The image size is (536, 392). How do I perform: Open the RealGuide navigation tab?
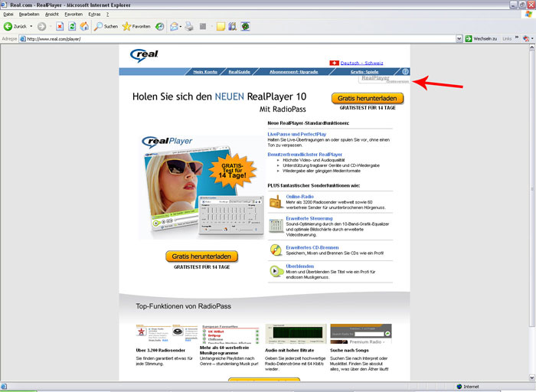pyautogui.click(x=239, y=72)
